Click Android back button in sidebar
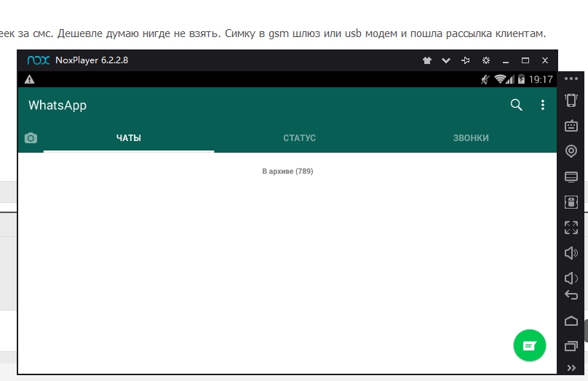 [x=571, y=295]
